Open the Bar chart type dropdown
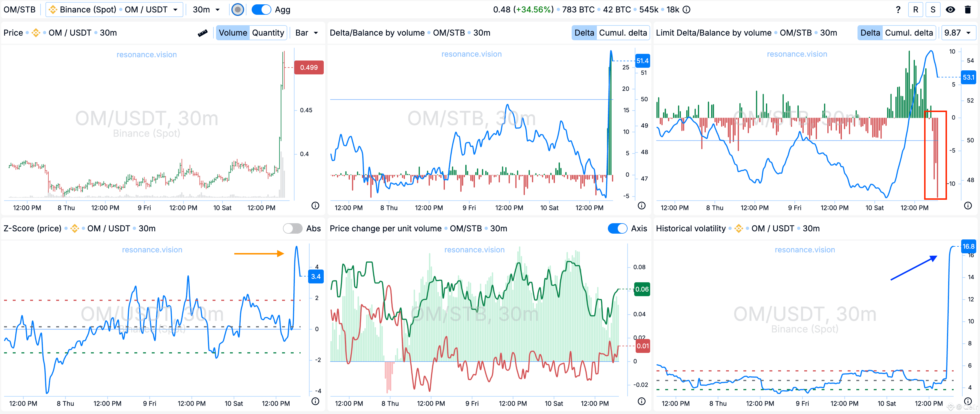The height and width of the screenshot is (414, 980). pyautogui.click(x=307, y=33)
